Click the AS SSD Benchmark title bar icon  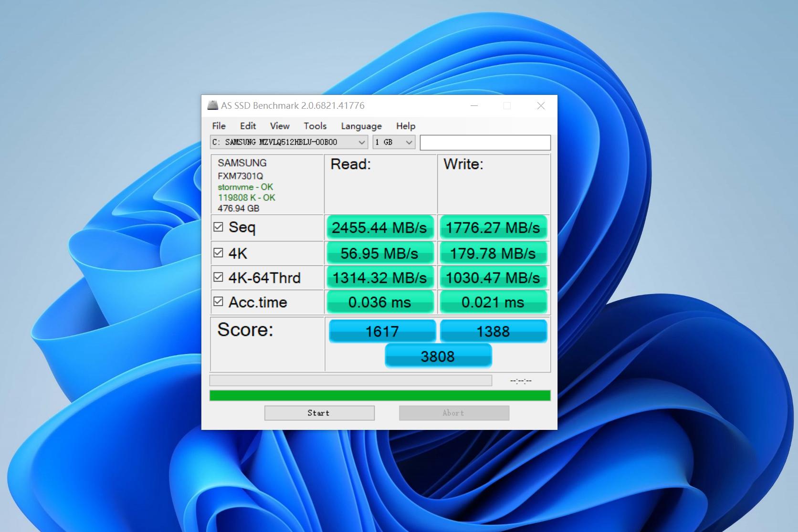[212, 105]
